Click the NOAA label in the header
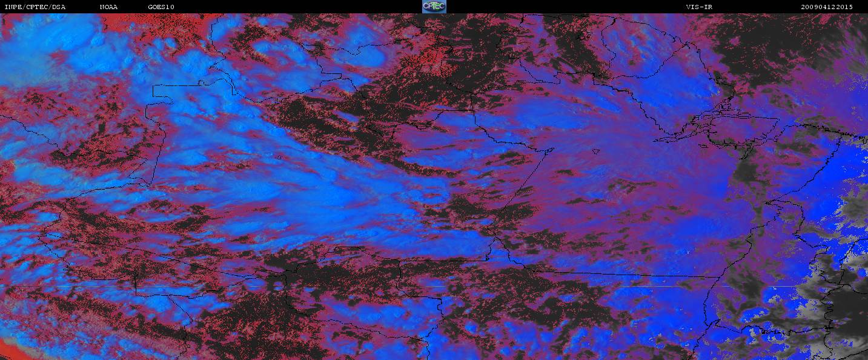 [x=108, y=7]
